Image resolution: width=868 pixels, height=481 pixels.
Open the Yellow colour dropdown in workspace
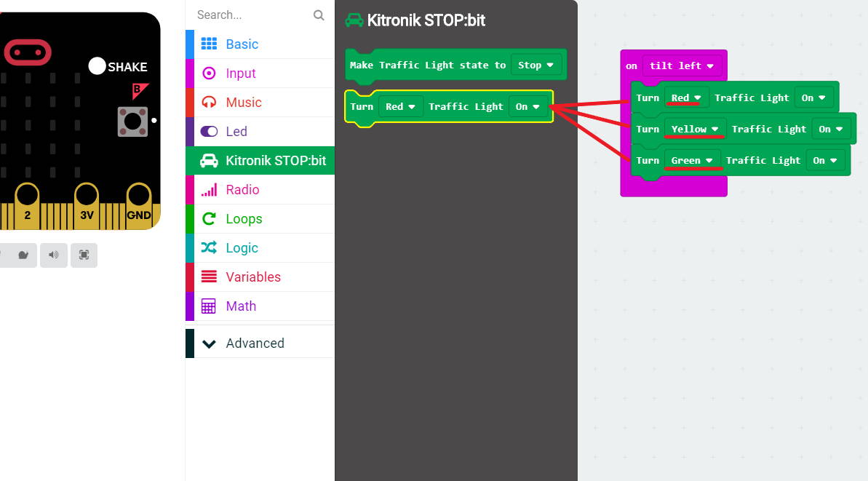coord(695,129)
